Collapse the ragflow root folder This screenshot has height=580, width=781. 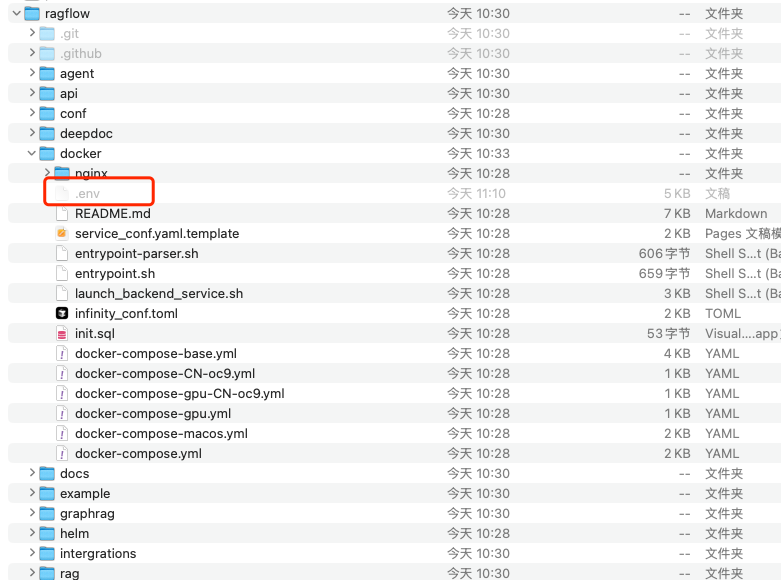pos(13,13)
